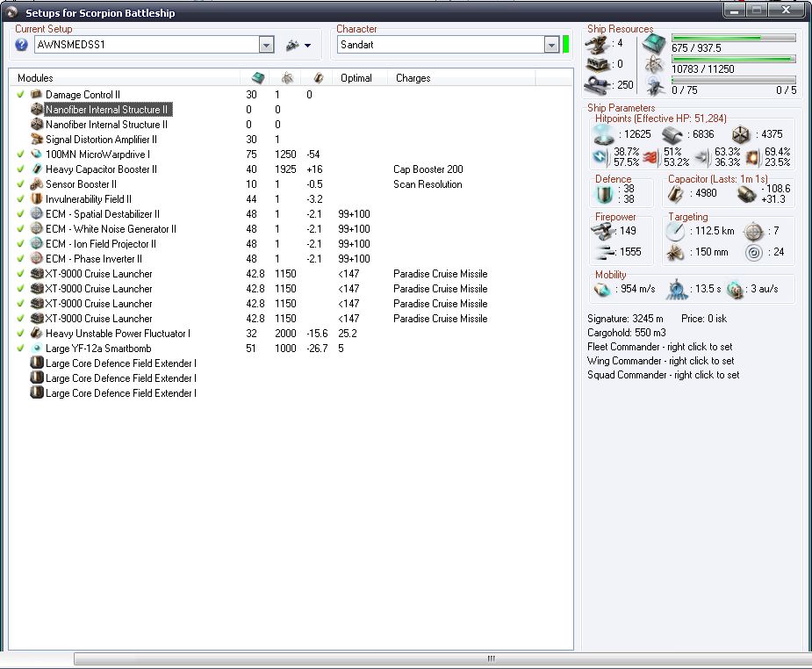
Task: Toggle the Heavy Unstable Power Fluctuator checkmark
Action: pyautogui.click(x=21, y=333)
